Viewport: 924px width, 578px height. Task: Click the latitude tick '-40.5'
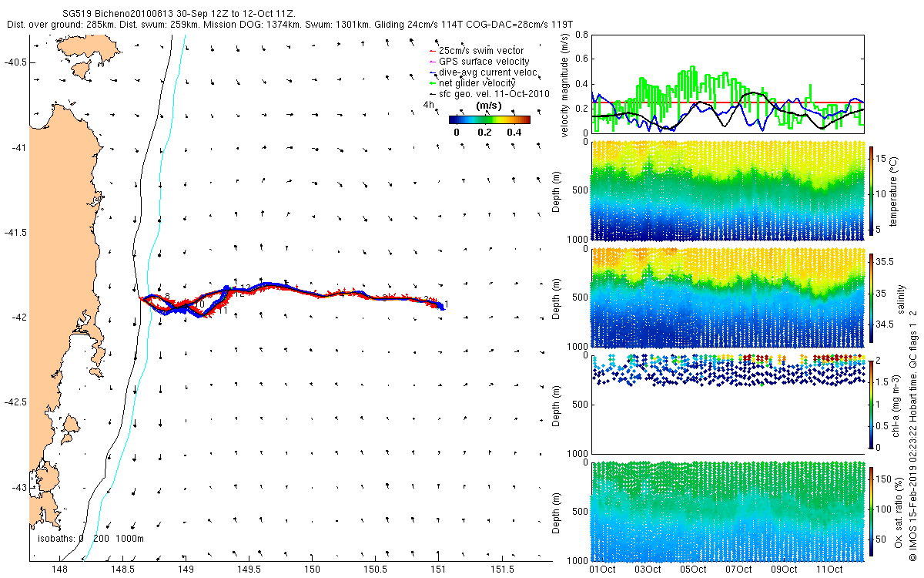15,62
